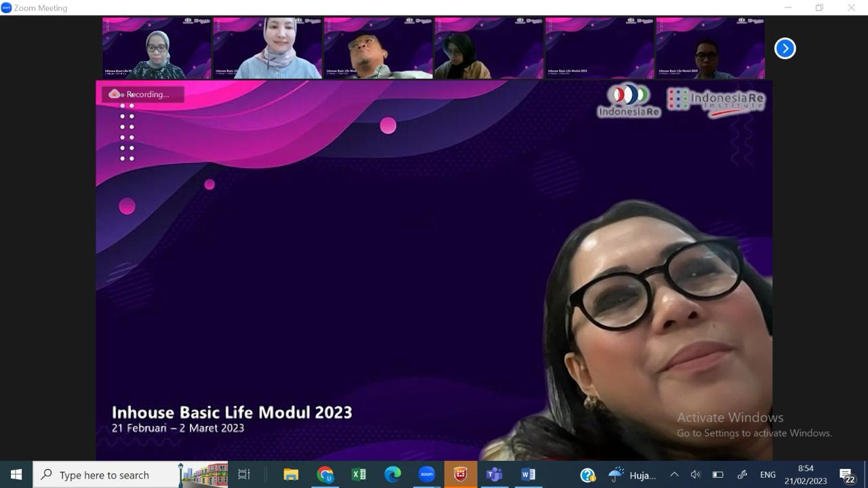Viewport: 868px width, 488px height.
Task: Click the Zoom Meeting title bar icon
Action: tap(6, 7)
